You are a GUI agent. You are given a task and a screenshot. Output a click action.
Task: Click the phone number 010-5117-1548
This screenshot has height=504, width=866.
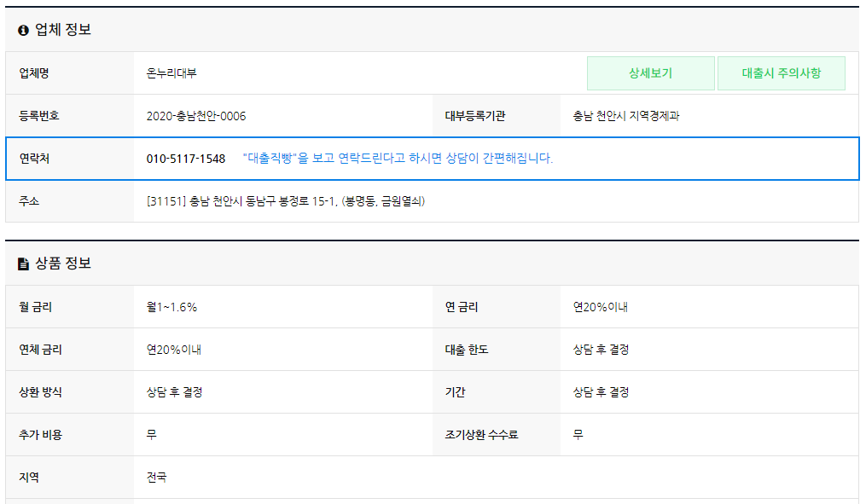pyautogui.click(x=186, y=159)
